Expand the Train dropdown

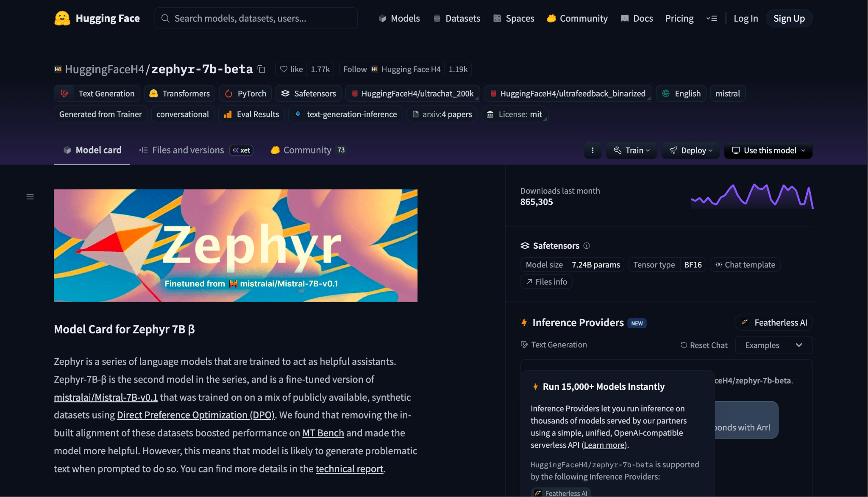point(632,150)
